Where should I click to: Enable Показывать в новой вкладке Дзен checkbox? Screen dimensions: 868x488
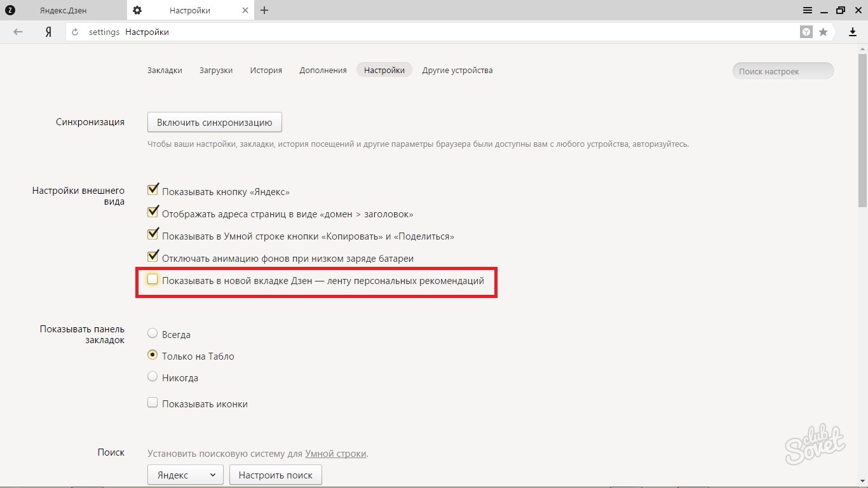(x=153, y=279)
